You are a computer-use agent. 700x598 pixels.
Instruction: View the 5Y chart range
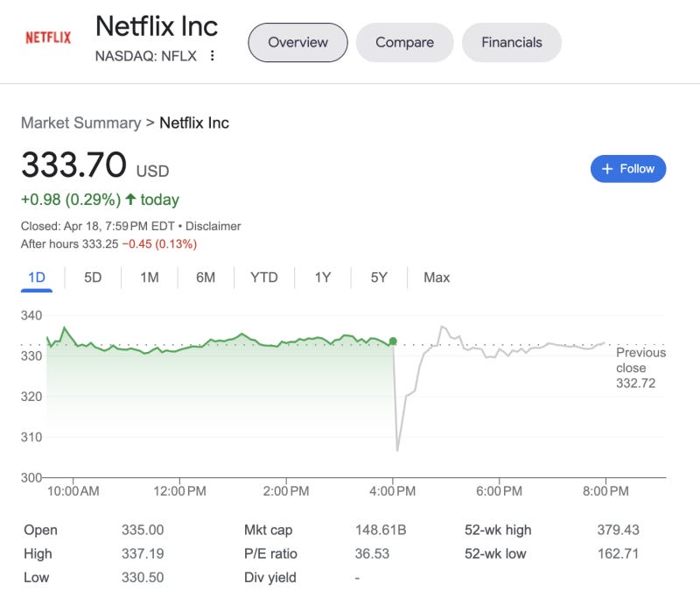pyautogui.click(x=379, y=278)
